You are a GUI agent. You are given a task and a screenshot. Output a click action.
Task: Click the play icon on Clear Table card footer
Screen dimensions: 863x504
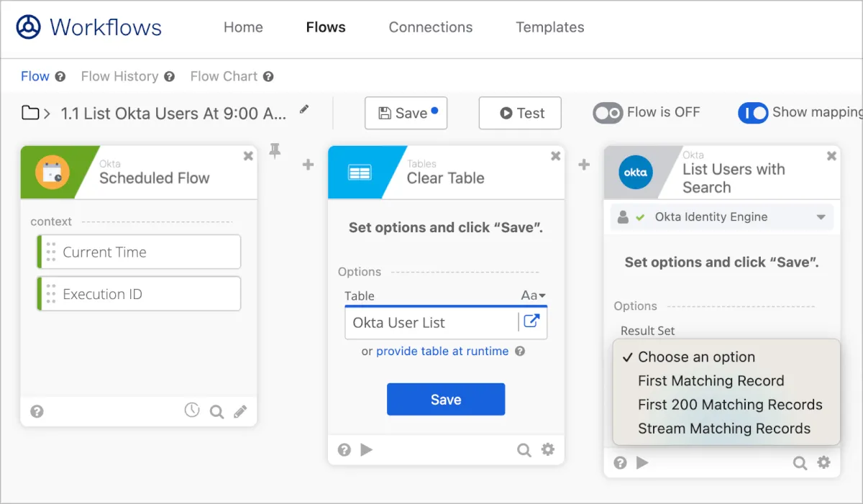tap(367, 450)
